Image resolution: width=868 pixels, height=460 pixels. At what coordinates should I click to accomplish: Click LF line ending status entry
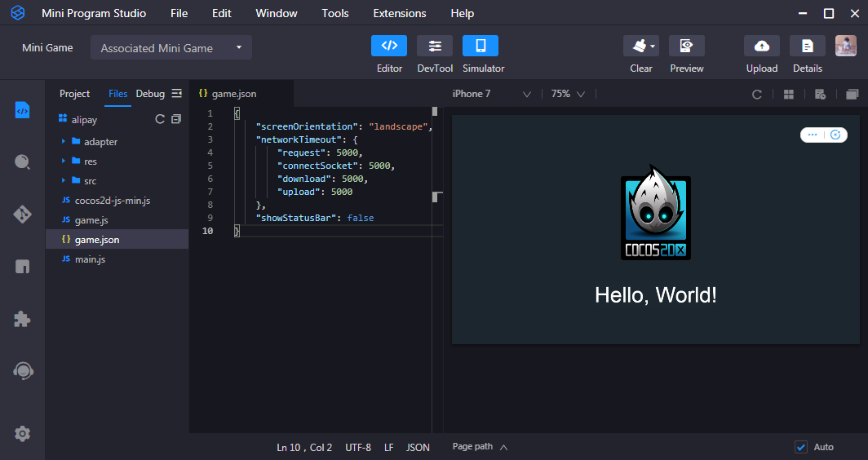click(388, 447)
